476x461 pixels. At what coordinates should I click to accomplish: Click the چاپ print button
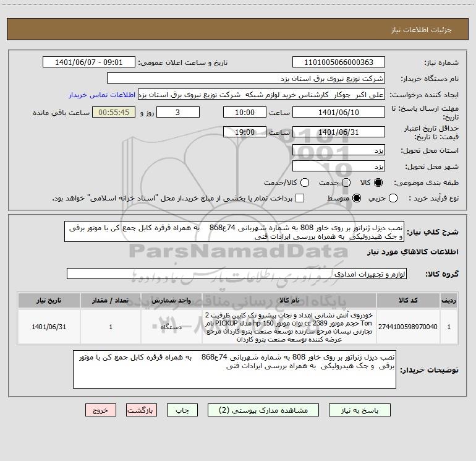182,410
